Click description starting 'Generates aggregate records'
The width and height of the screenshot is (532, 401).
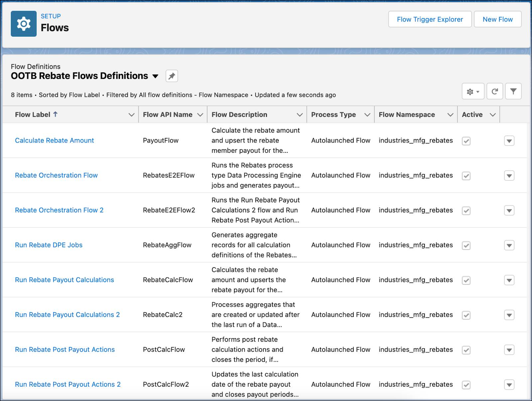point(254,245)
